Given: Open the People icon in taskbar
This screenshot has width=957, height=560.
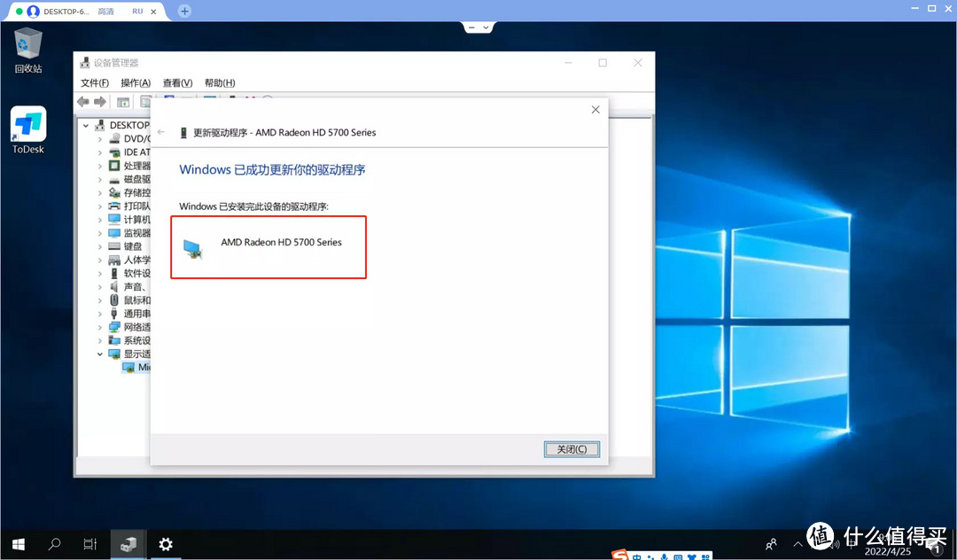Looking at the screenshot, I should tap(772, 543).
